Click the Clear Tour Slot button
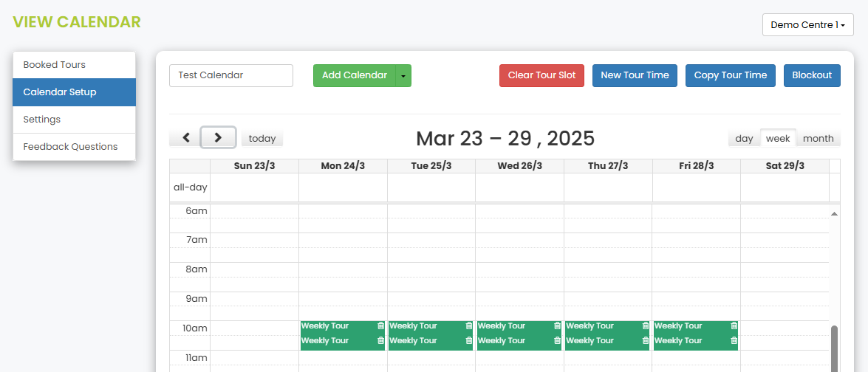The image size is (868, 372). click(x=541, y=76)
